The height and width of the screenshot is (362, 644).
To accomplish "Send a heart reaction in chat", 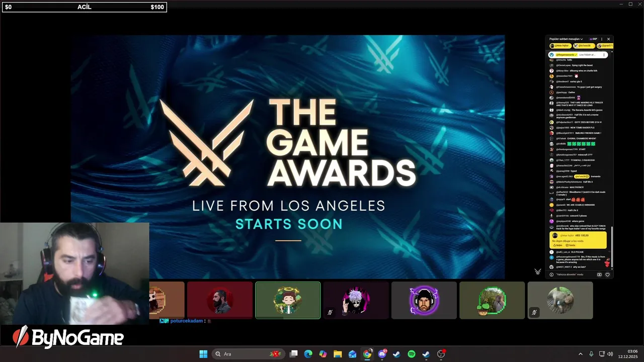I will click(x=607, y=275).
